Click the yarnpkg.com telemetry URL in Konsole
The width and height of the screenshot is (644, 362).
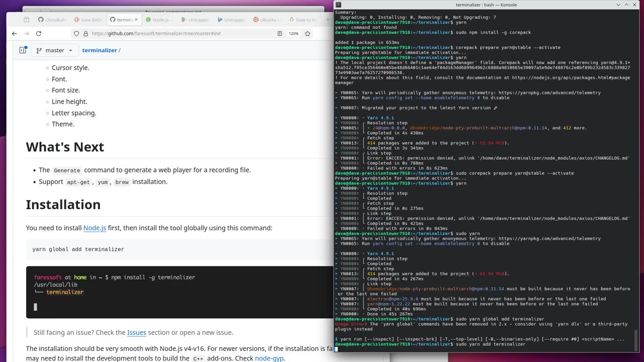[550, 93]
